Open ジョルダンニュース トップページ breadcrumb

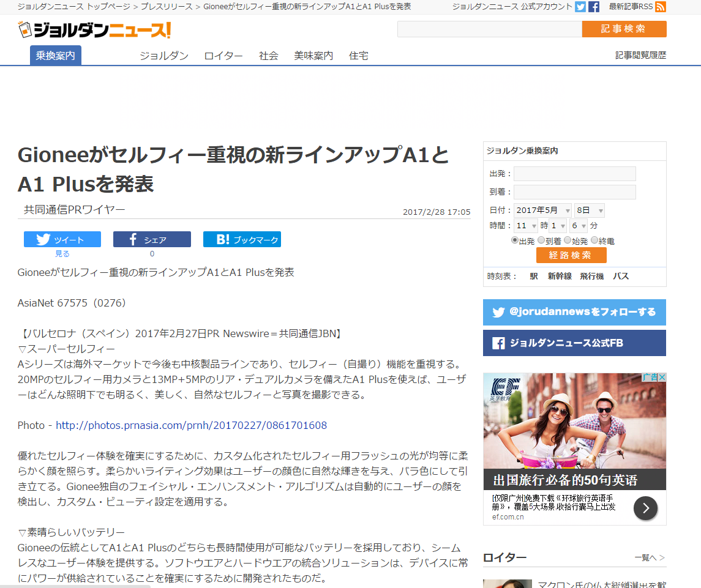[x=73, y=7]
